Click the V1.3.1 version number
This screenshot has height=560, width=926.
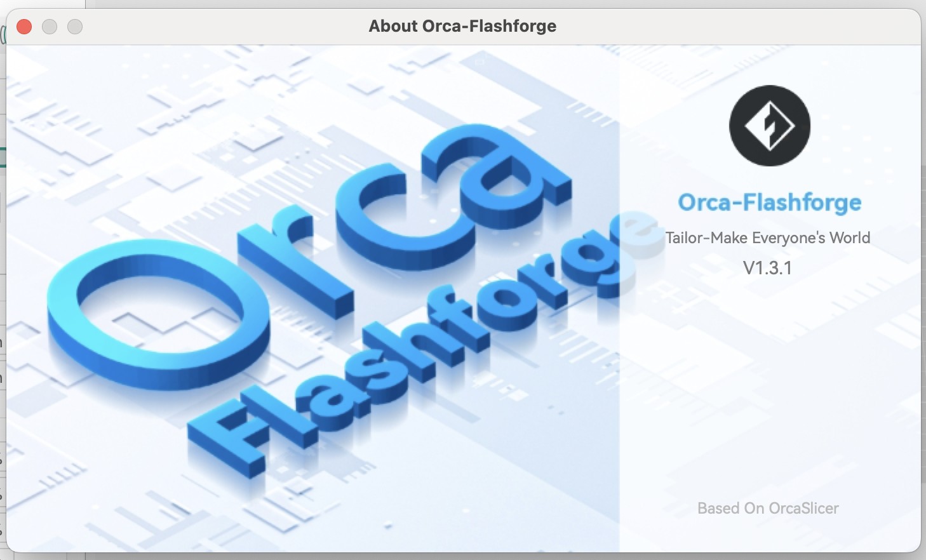(768, 268)
